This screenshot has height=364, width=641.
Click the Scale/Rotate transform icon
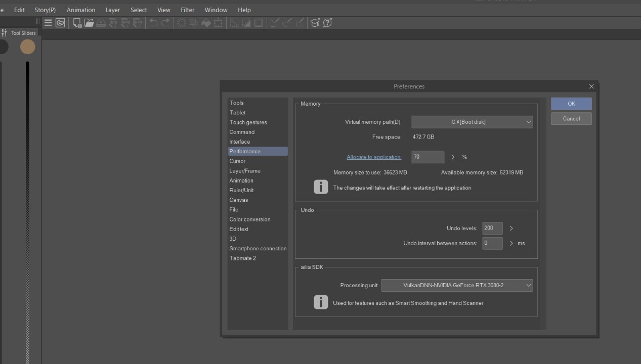218,23
